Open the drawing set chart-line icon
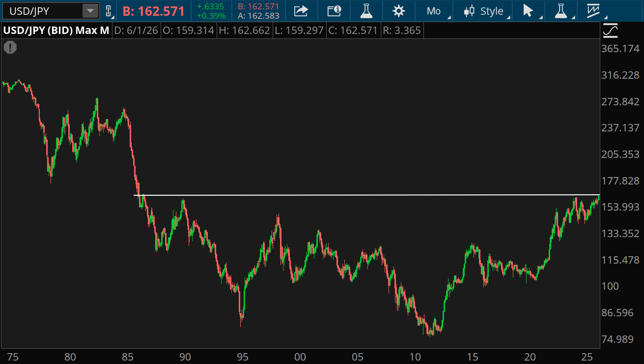Image resolution: width=644 pixels, height=364 pixels. pos(593,11)
